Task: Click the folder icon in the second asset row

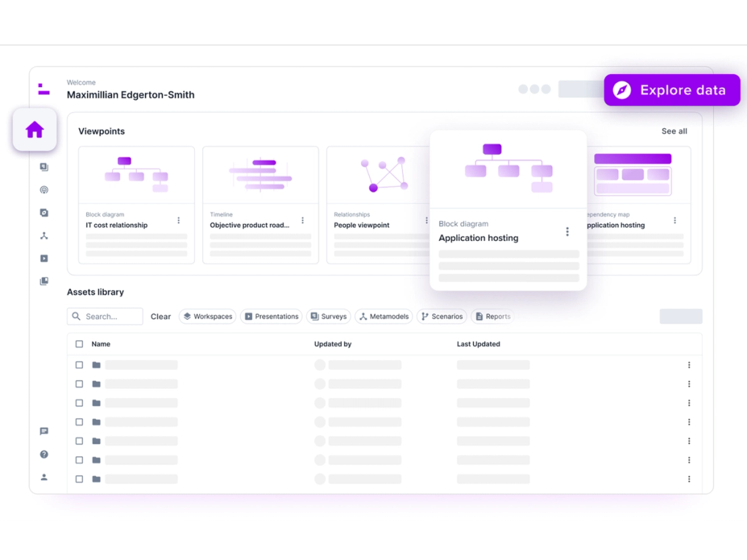Action: pyautogui.click(x=96, y=384)
